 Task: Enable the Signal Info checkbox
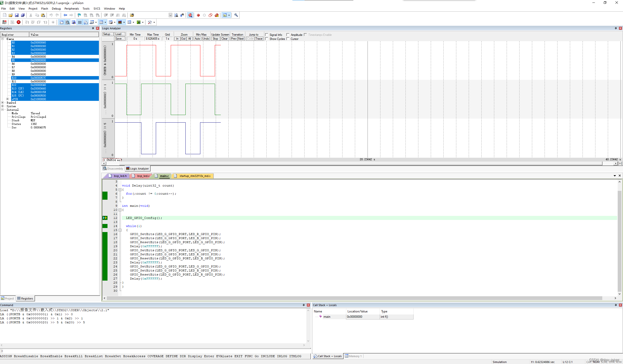pos(267,35)
